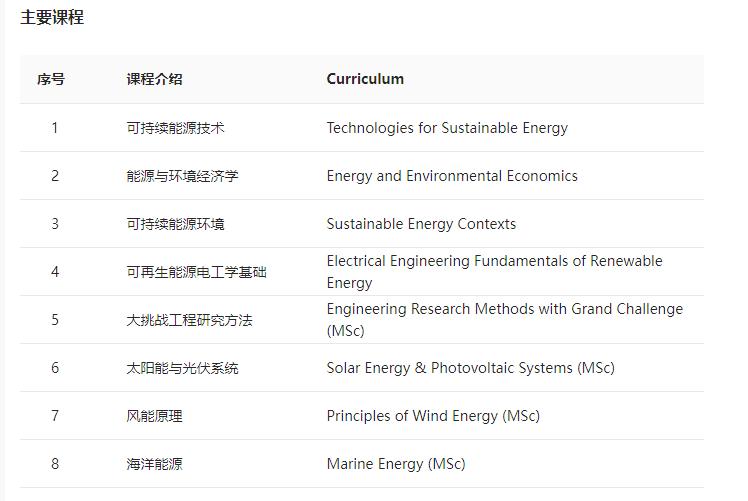Click Principles of Wind Energy entry
748x501 pixels.
pos(433,416)
